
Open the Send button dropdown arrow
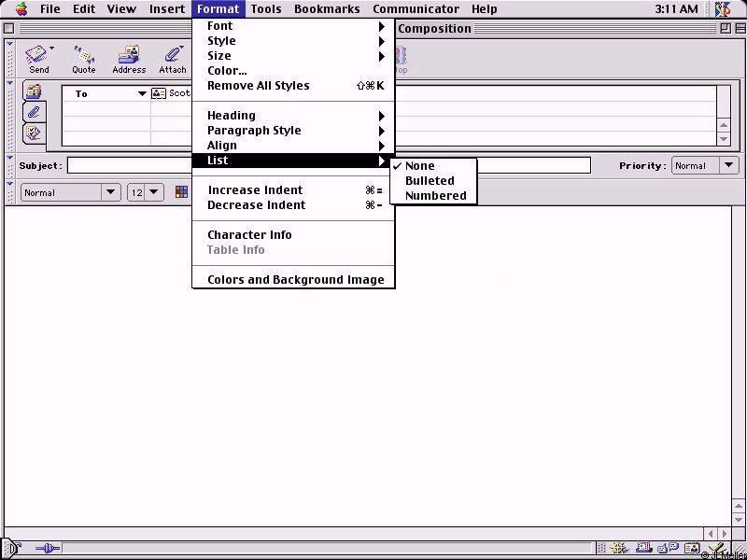coord(51,48)
